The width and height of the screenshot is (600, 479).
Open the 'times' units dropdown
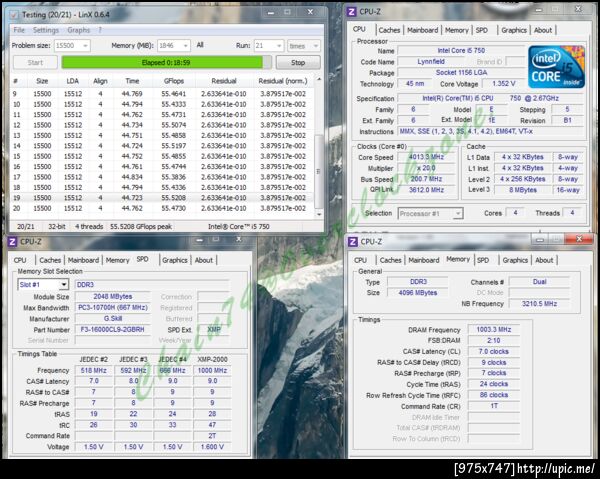point(303,46)
